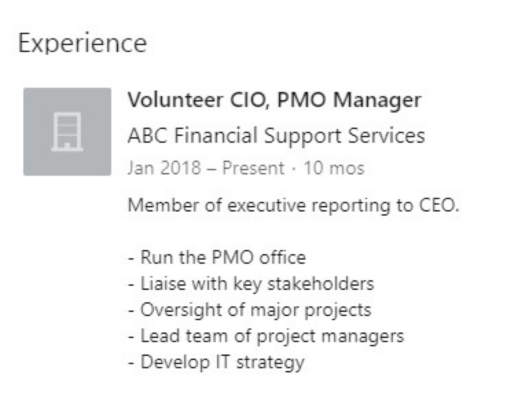Click the Jan 2018 – Present date range

(x=206, y=168)
